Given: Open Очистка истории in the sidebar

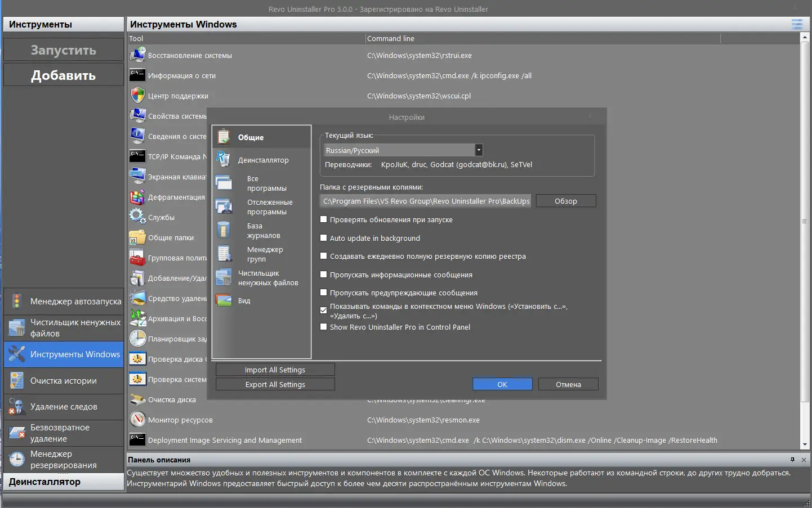Looking at the screenshot, I should point(64,381).
